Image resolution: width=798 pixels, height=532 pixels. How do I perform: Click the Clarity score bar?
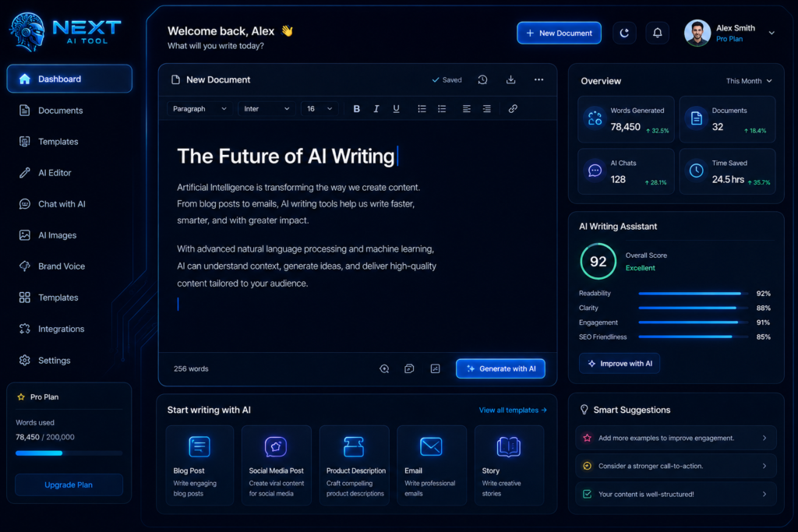pyautogui.click(x=693, y=308)
